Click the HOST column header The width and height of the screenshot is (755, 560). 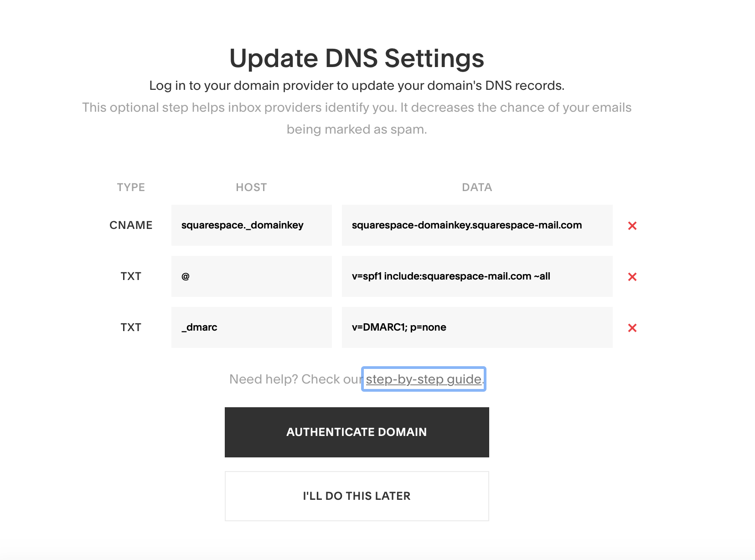click(x=251, y=187)
